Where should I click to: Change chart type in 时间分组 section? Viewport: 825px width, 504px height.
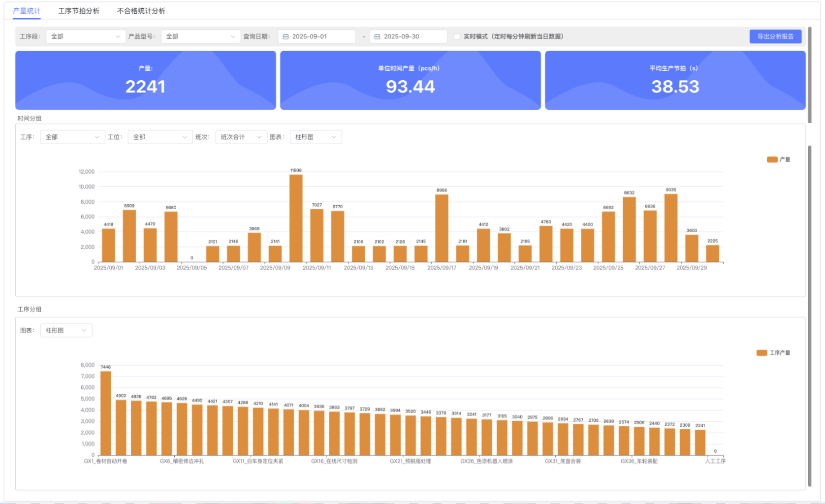pos(316,137)
